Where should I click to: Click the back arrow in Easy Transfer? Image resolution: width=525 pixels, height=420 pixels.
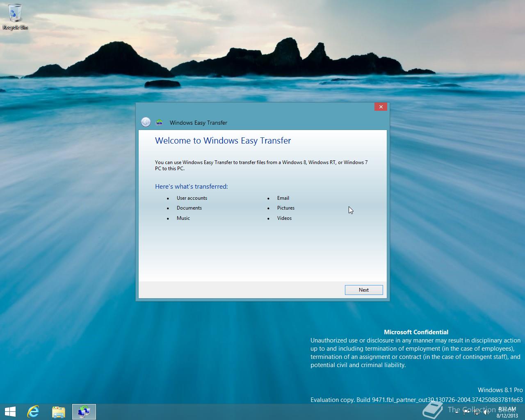(x=146, y=122)
